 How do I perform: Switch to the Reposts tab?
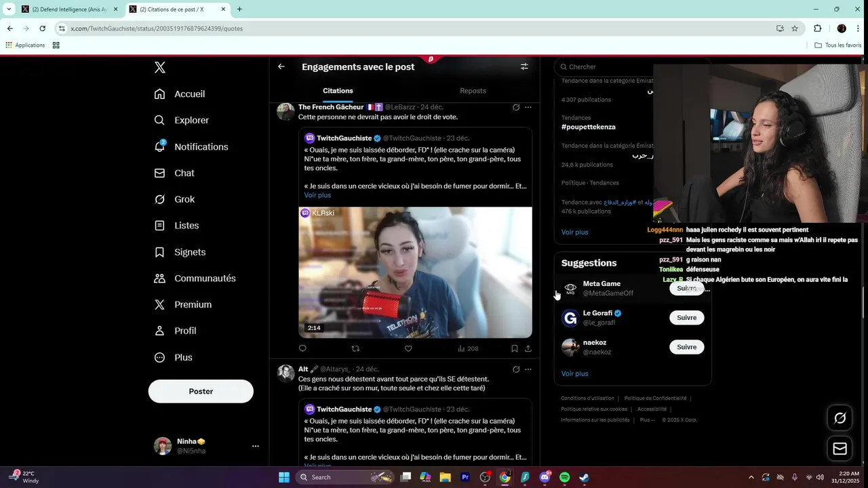click(x=473, y=91)
